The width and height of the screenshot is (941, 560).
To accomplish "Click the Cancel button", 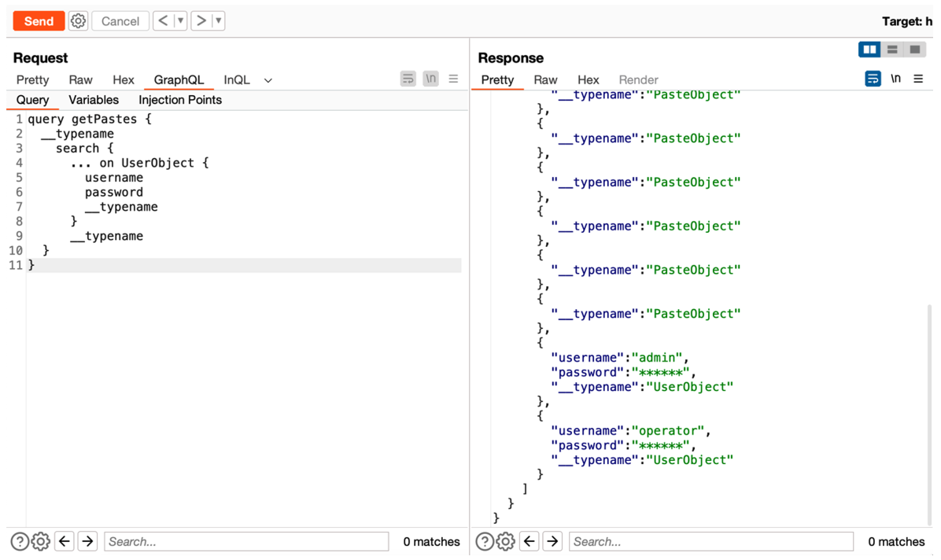I will click(120, 21).
